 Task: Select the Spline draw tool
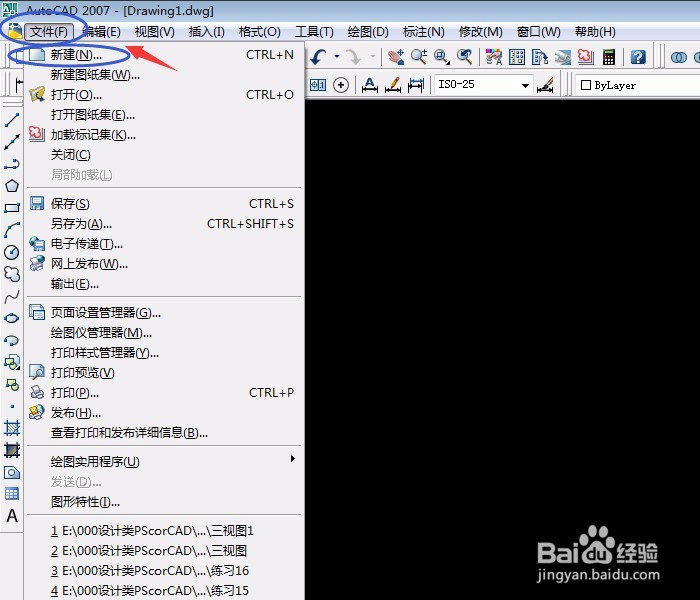[12, 296]
